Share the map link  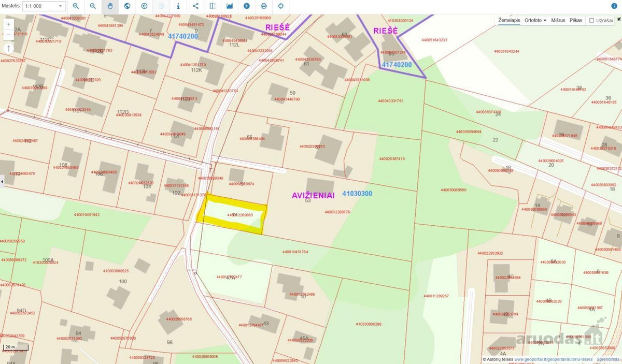click(x=195, y=6)
